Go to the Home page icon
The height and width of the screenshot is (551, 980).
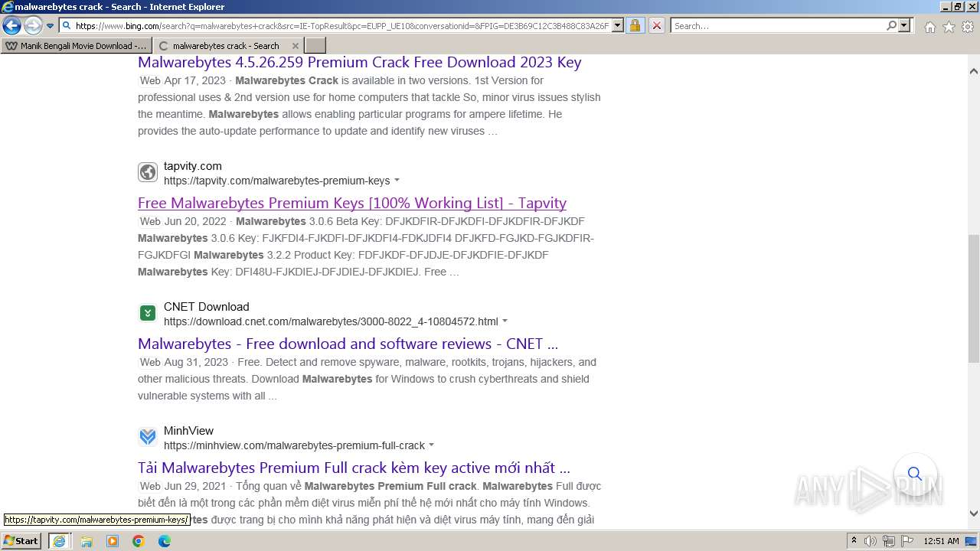tap(929, 27)
